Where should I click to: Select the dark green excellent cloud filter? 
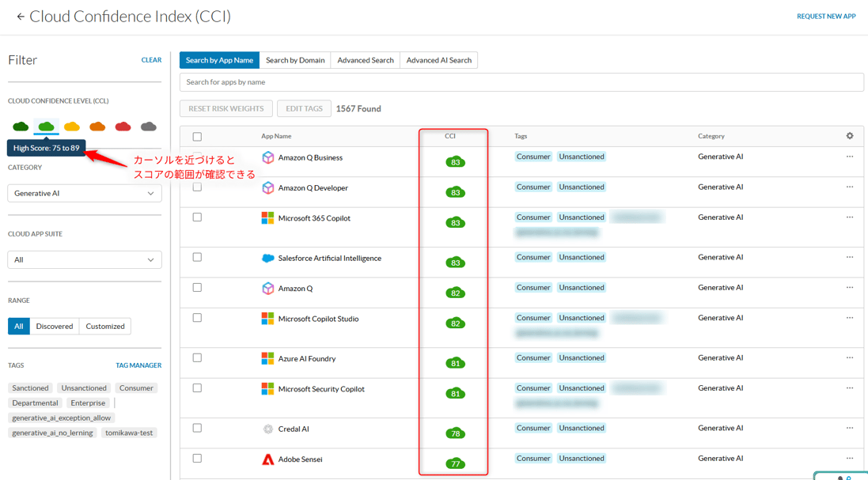(21, 127)
